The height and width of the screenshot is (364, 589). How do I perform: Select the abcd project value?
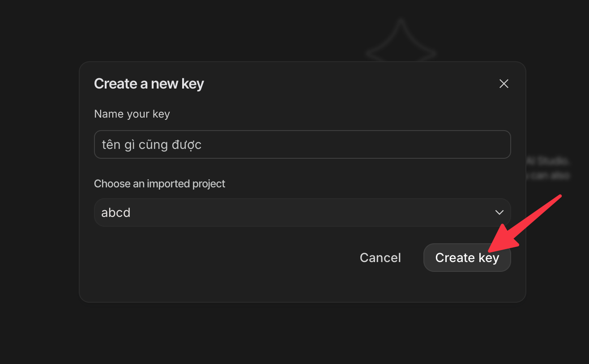(116, 212)
